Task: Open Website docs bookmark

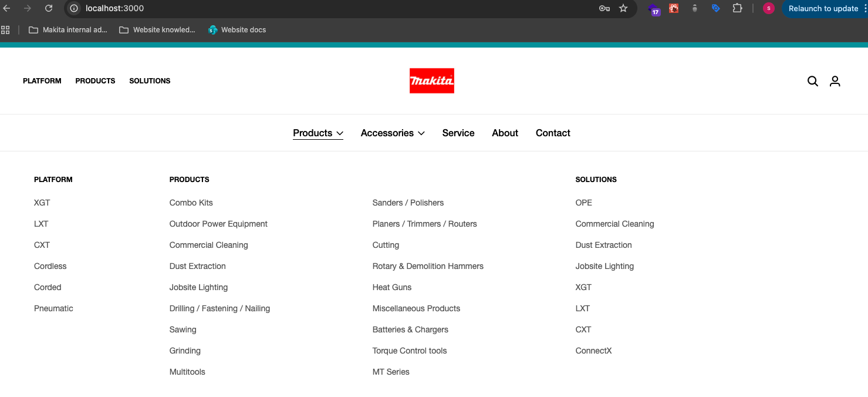Action: (237, 29)
